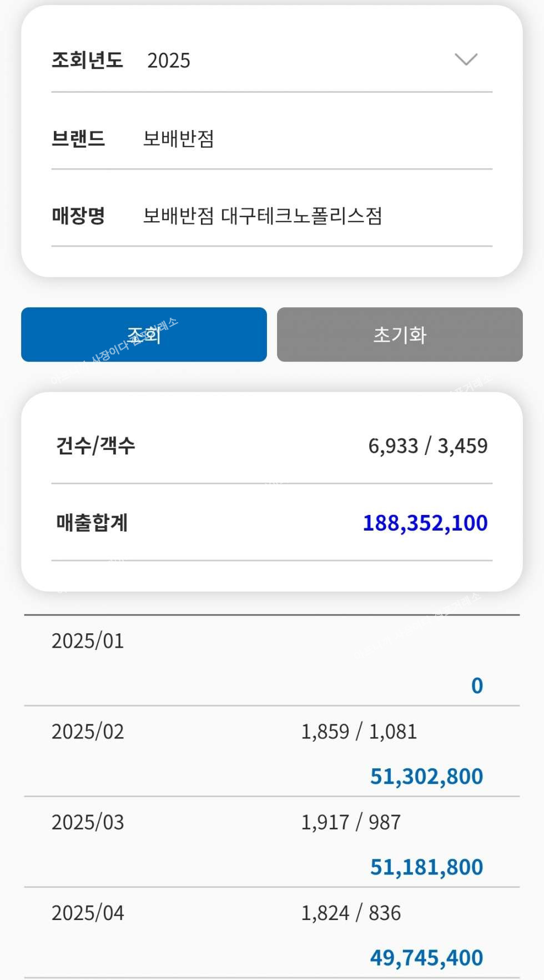
Task: Select the 2025 year value field
Action: tap(169, 61)
